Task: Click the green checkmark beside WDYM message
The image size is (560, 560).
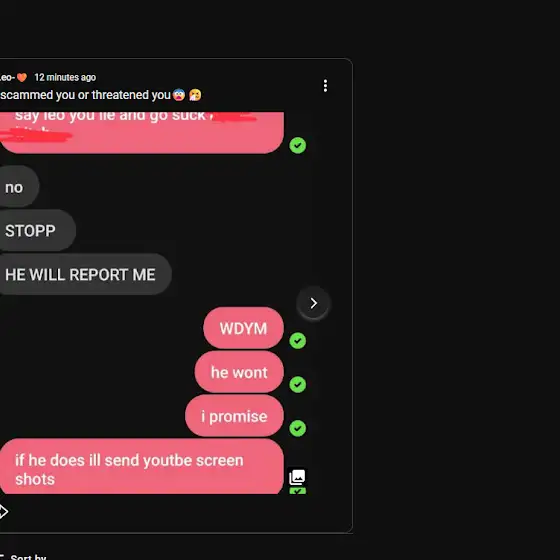Action: pos(298,340)
